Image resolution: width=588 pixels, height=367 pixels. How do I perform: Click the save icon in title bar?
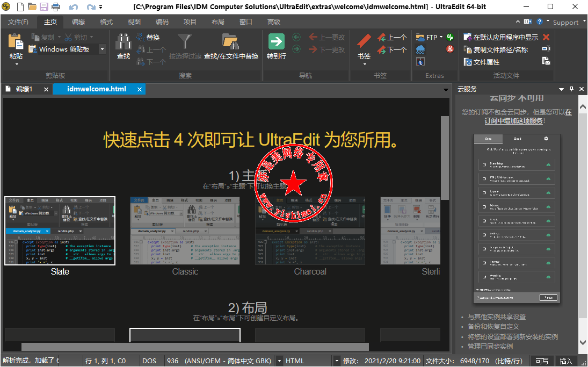coord(44,7)
